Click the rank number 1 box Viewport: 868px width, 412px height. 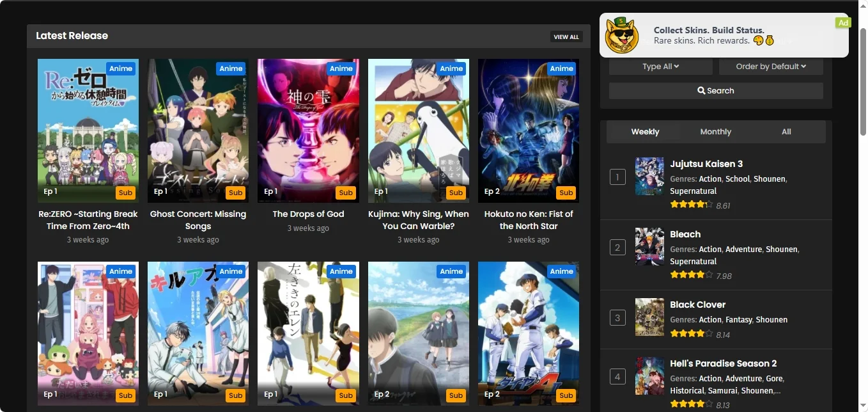tap(617, 177)
